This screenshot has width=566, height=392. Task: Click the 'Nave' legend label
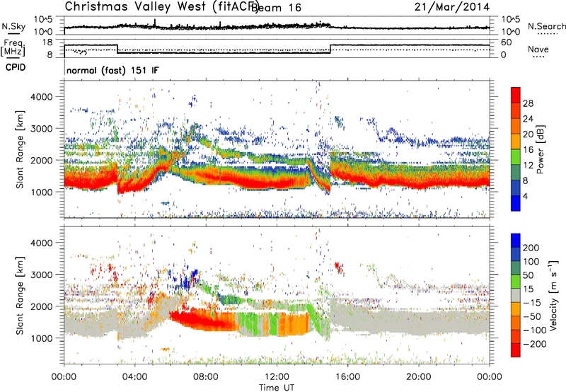point(538,49)
